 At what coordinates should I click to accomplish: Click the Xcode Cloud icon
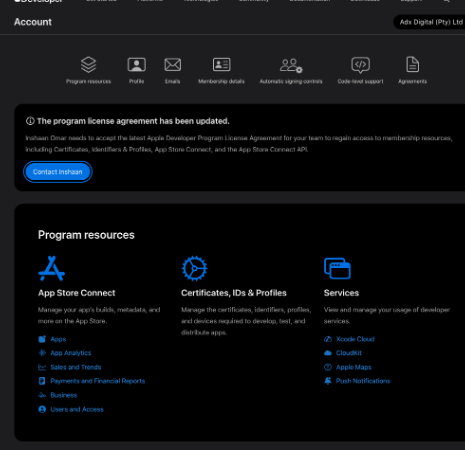pyautogui.click(x=328, y=339)
